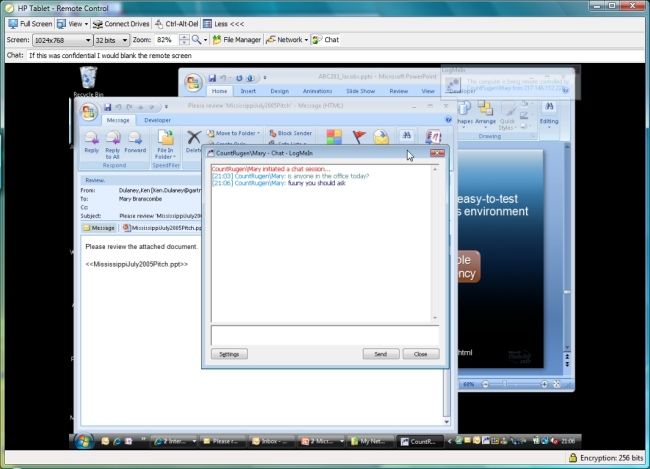The height and width of the screenshot is (469, 650).
Task: Click Settings in chat window
Action: pyautogui.click(x=229, y=354)
